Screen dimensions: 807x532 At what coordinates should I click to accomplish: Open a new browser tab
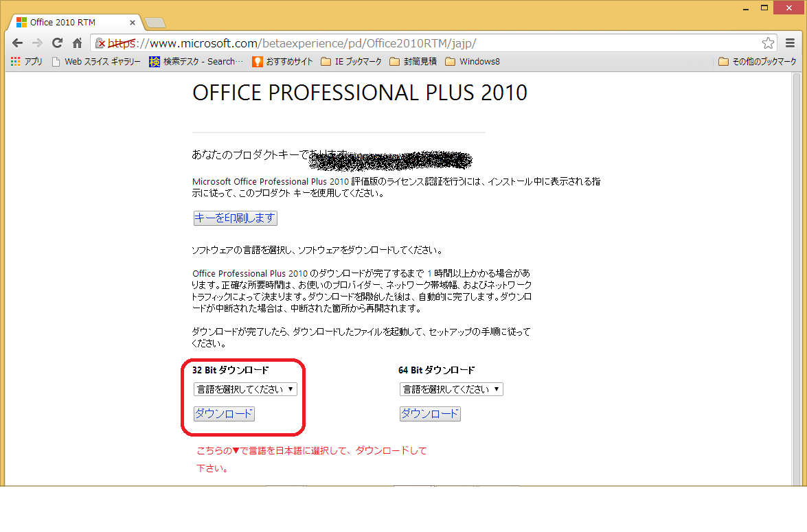[x=155, y=23]
